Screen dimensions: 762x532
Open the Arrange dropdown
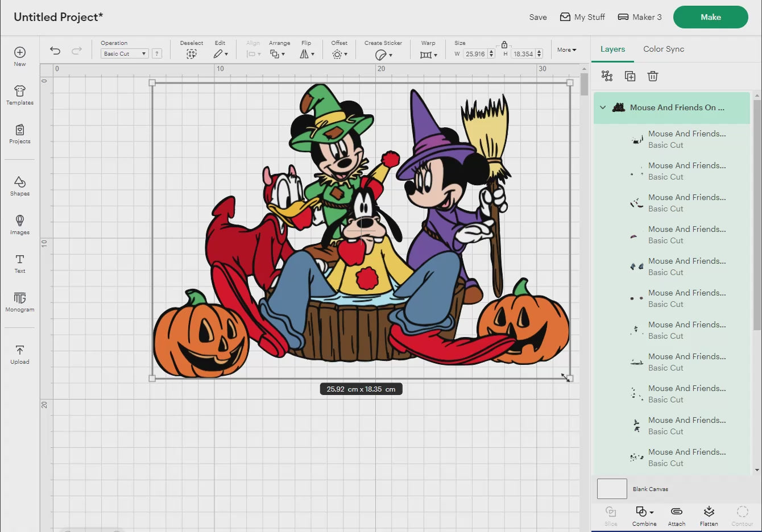(x=278, y=54)
